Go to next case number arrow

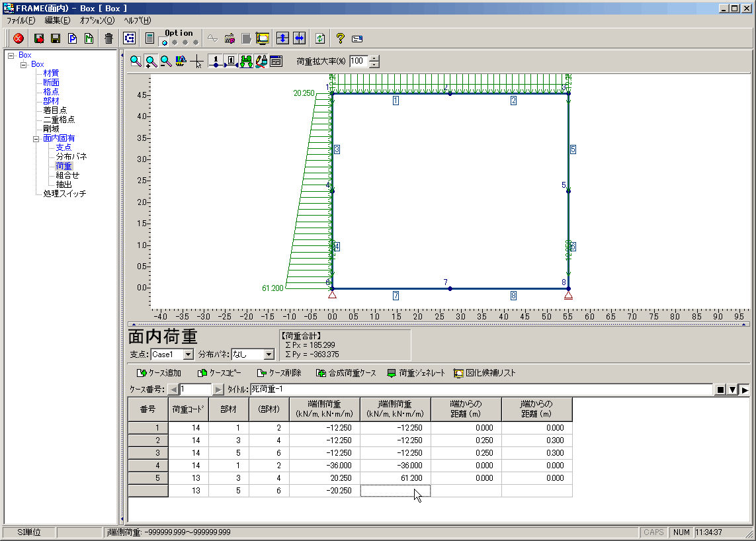(x=218, y=389)
